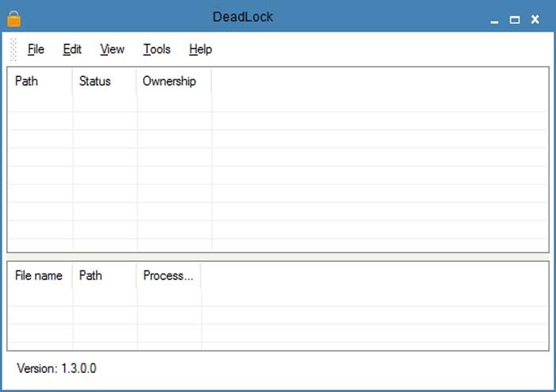Sort by the Status column header

point(104,81)
